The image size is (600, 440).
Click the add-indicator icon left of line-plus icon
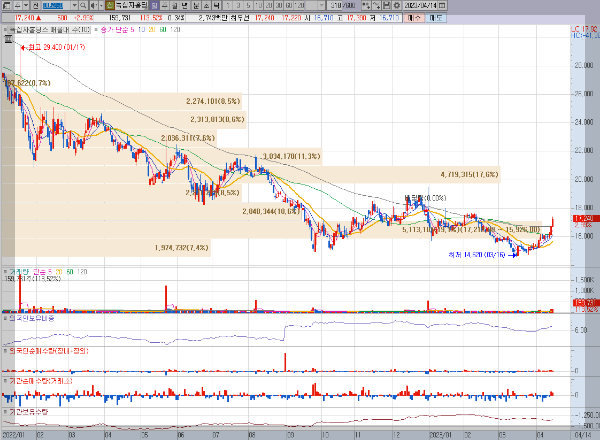pos(366,5)
